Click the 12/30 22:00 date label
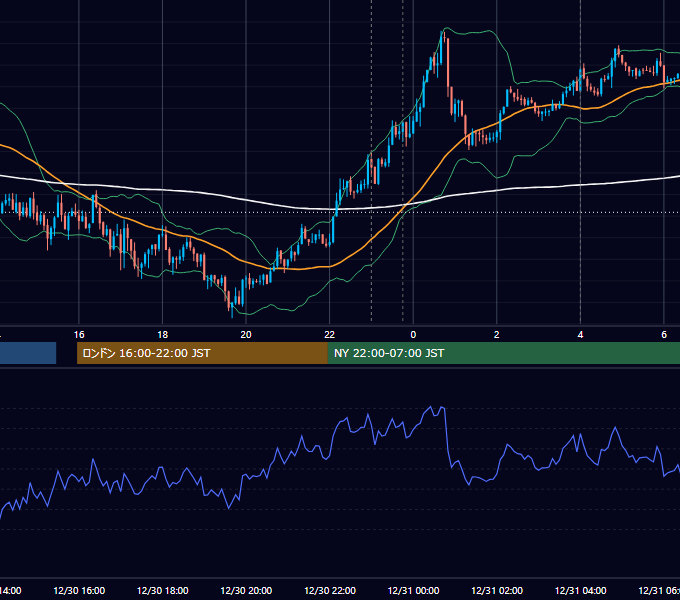 [330, 590]
